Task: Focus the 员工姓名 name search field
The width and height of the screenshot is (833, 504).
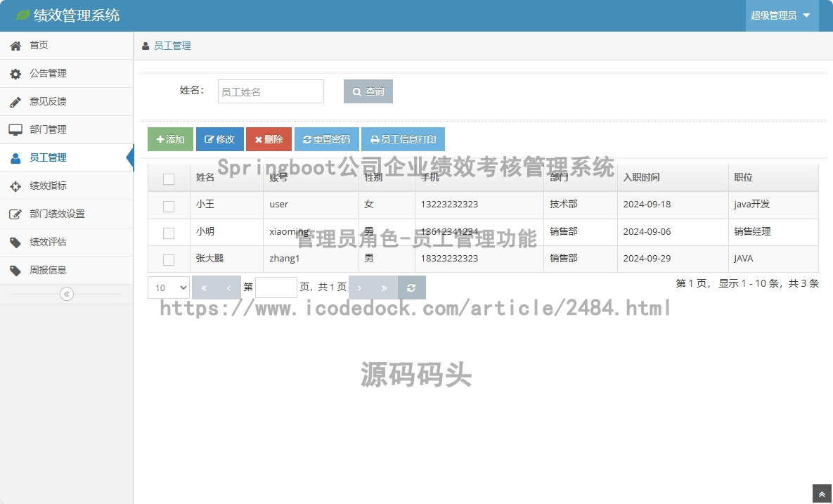Action: coord(271,91)
